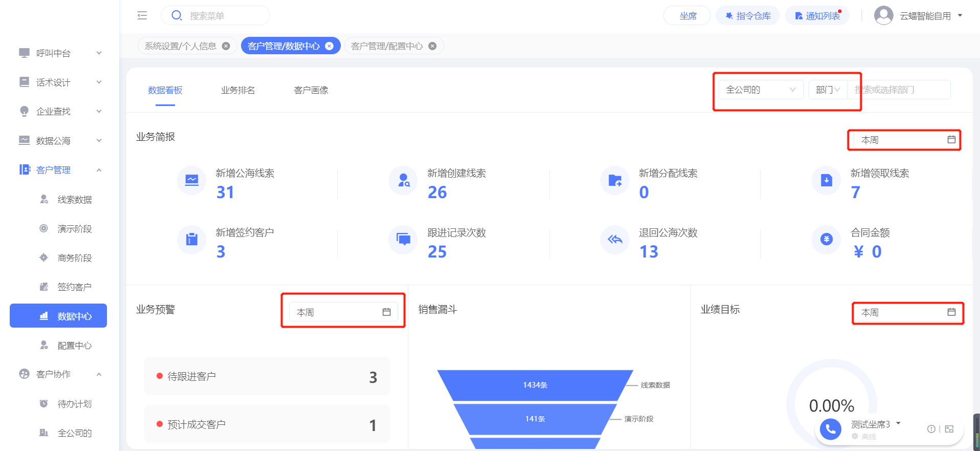Close the 客户管理/配置中心 tab

coord(432,46)
